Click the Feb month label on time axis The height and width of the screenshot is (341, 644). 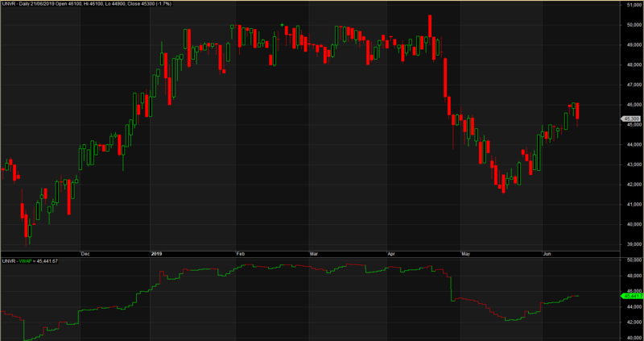click(241, 254)
